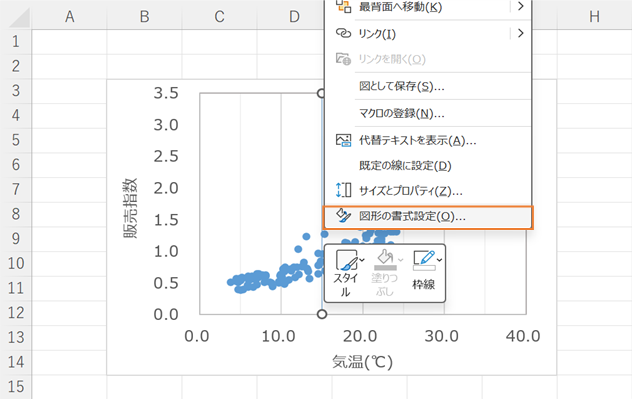Viewport: 633px width, 400px height.
Task: Click the 気温(℃) axis title
Action: [x=360, y=361]
